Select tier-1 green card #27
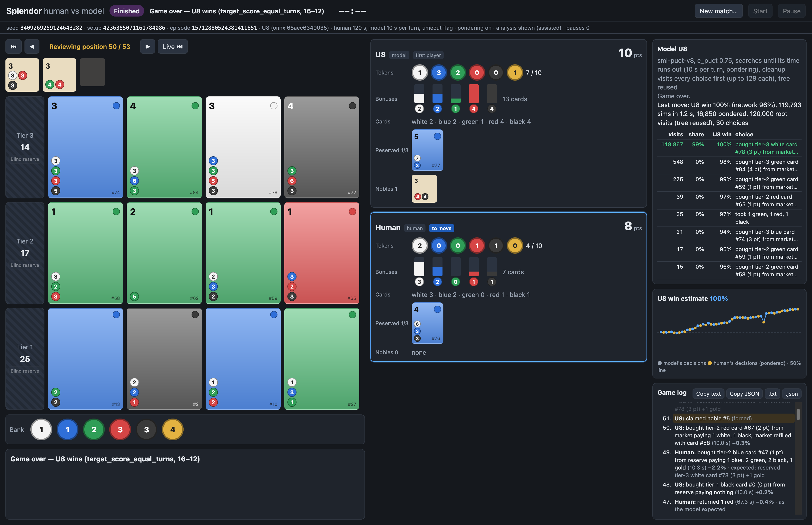 pos(322,359)
